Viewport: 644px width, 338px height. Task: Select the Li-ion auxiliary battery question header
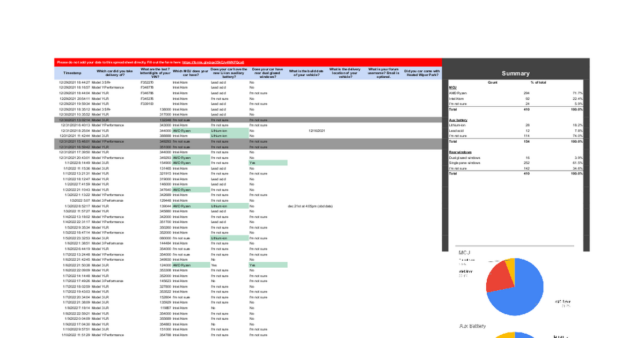(x=229, y=72)
